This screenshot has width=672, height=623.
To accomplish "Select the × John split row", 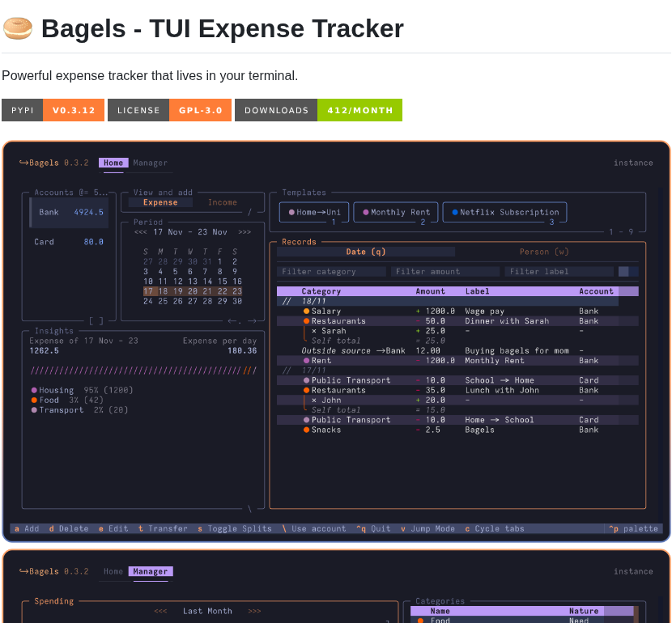I will 457,400.
